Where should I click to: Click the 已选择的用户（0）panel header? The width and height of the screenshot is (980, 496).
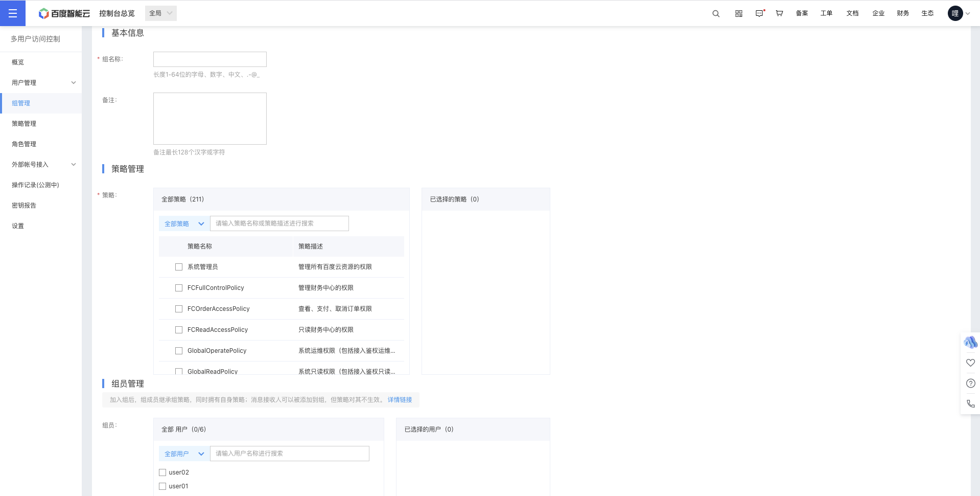(x=473, y=430)
